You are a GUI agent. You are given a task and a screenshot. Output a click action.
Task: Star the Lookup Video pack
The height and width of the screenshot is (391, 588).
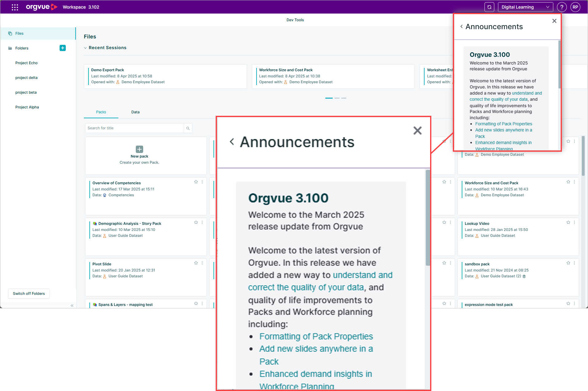coord(568,222)
